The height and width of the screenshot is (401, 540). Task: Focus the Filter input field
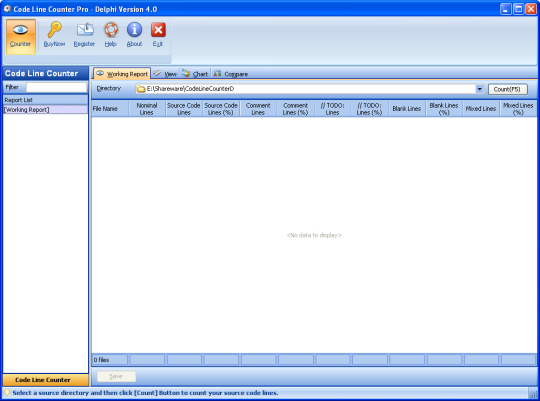[x=56, y=88]
